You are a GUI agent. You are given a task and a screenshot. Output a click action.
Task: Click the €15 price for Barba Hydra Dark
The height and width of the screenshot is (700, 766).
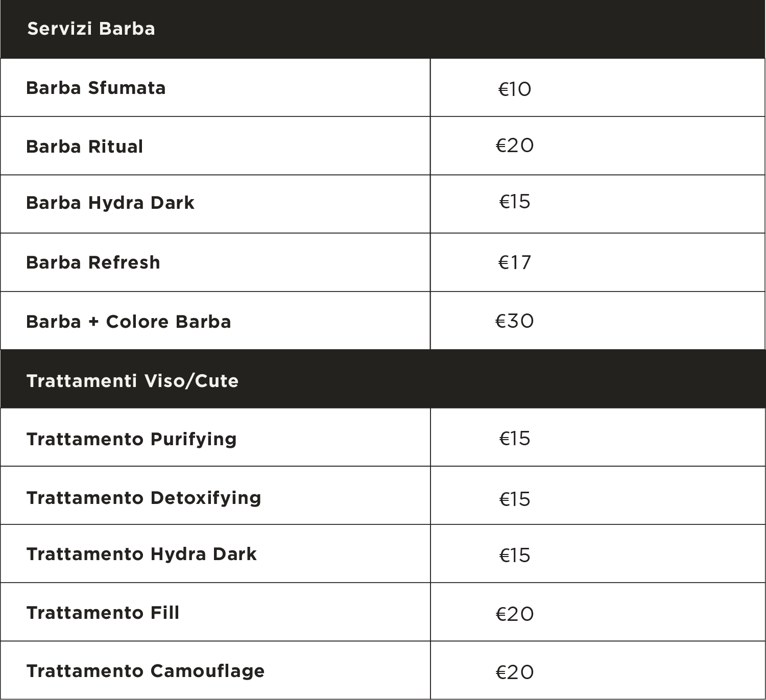(515, 202)
